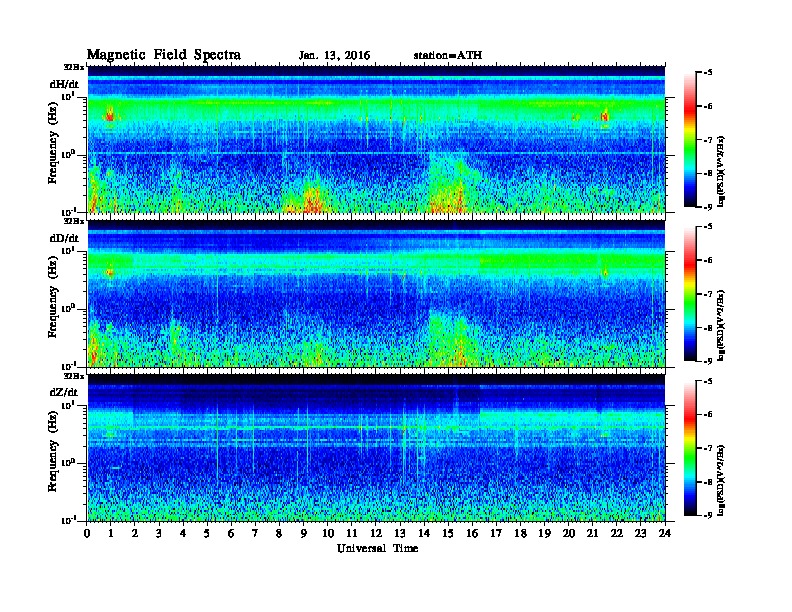Click hour 21 tick label on time axis
Screen dimensions: 792x612
(x=592, y=533)
